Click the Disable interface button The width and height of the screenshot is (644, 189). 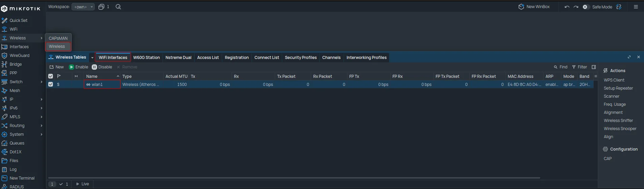102,67
